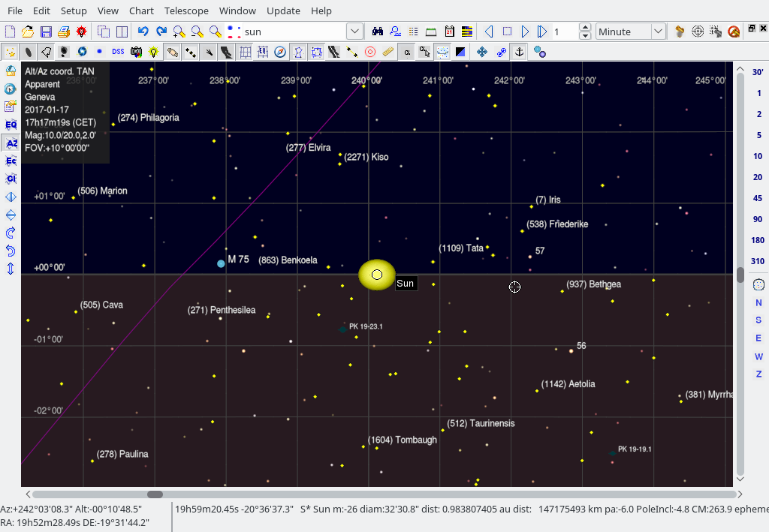The width and height of the screenshot is (769, 532).
Task: Click the Sun on the chart
Action: pos(377,275)
